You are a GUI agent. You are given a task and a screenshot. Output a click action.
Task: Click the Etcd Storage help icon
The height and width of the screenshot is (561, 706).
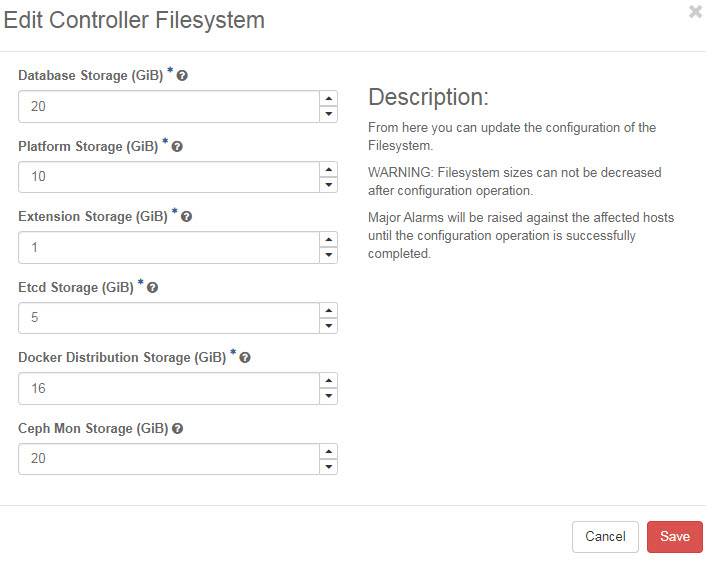[x=153, y=287]
